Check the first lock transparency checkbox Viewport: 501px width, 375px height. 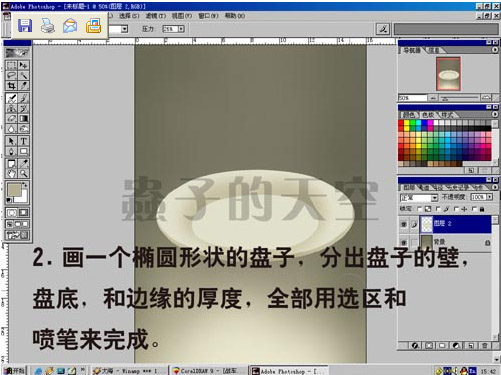[419, 209]
